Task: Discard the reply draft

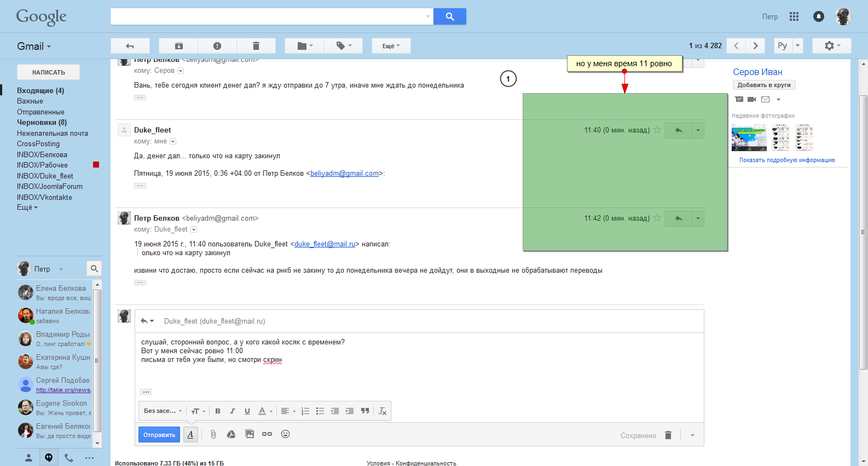Action: (x=668, y=435)
